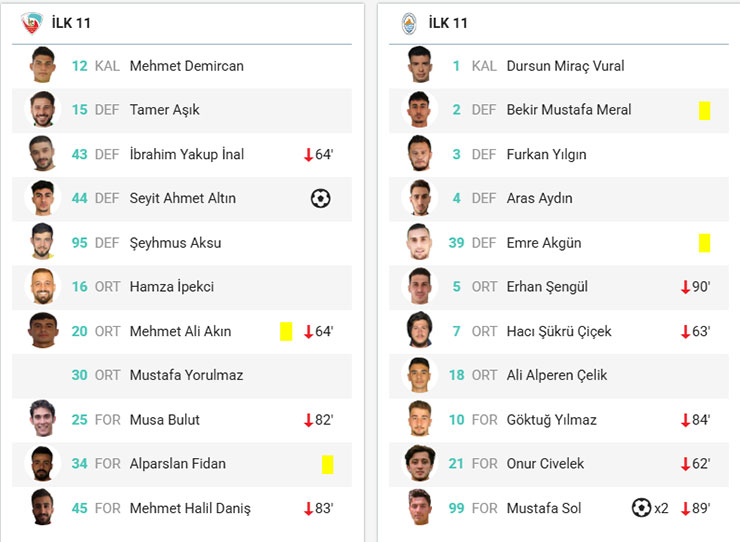This screenshot has width=740, height=542.
Task: Click Bekir Mustafa Meral's yellow card
Action: (704, 110)
